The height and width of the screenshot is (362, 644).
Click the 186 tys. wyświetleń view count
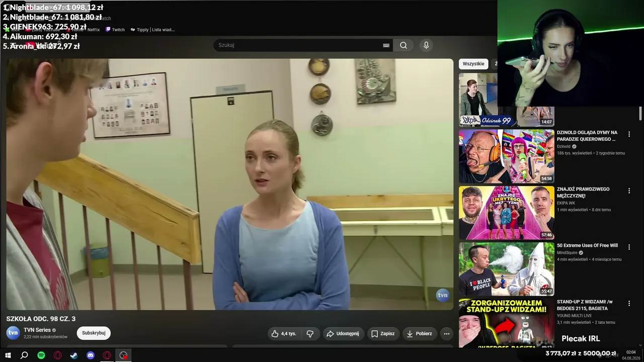tap(574, 153)
